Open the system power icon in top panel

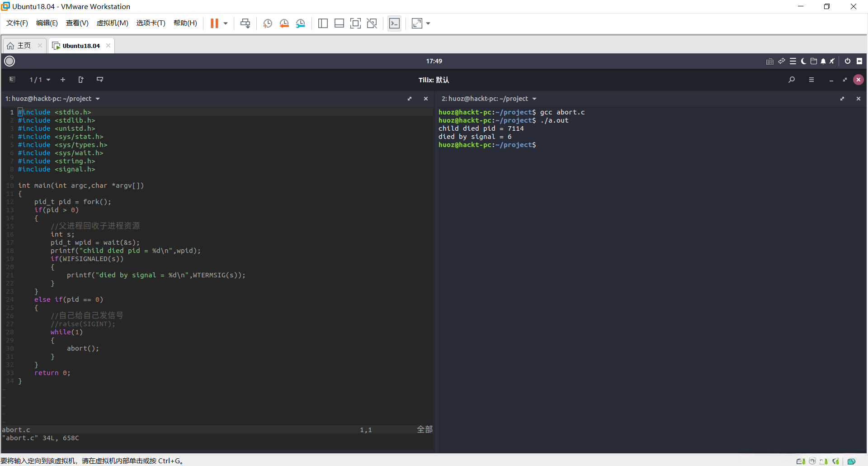pyautogui.click(x=848, y=61)
